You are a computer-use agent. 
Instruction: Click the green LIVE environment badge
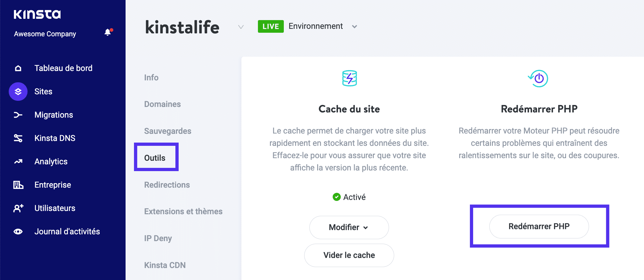[x=271, y=26]
